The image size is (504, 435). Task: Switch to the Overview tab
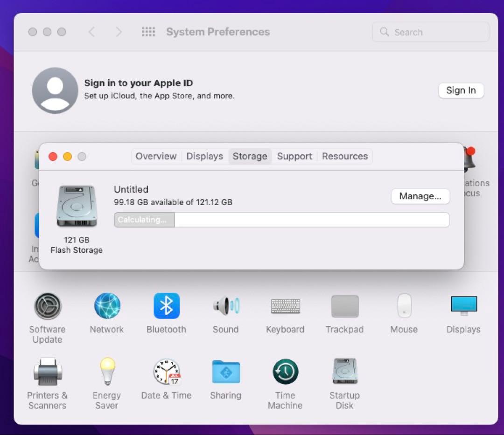[x=156, y=156]
